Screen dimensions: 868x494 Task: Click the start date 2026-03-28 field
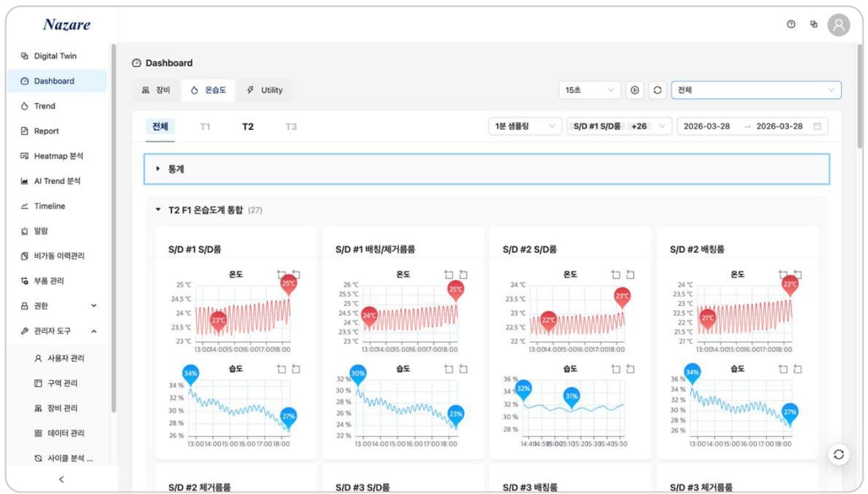707,126
